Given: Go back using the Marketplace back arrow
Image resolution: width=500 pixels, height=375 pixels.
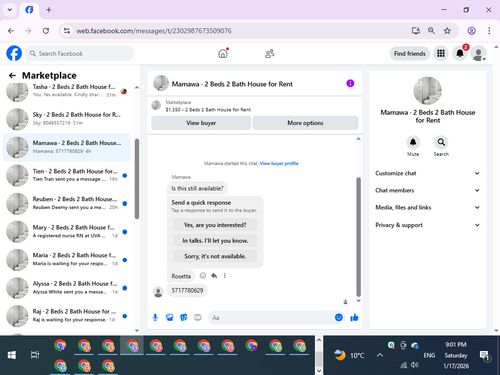Looking at the screenshot, I should [12, 76].
